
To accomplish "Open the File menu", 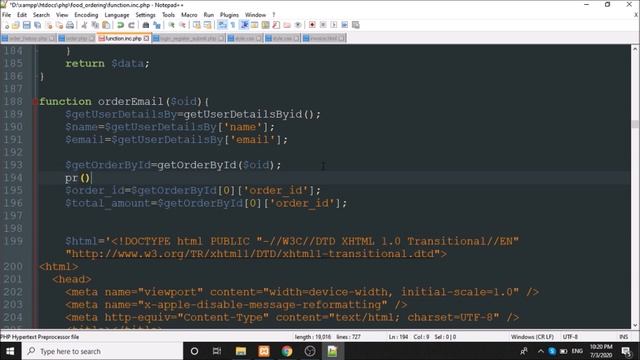I will 7,15.
